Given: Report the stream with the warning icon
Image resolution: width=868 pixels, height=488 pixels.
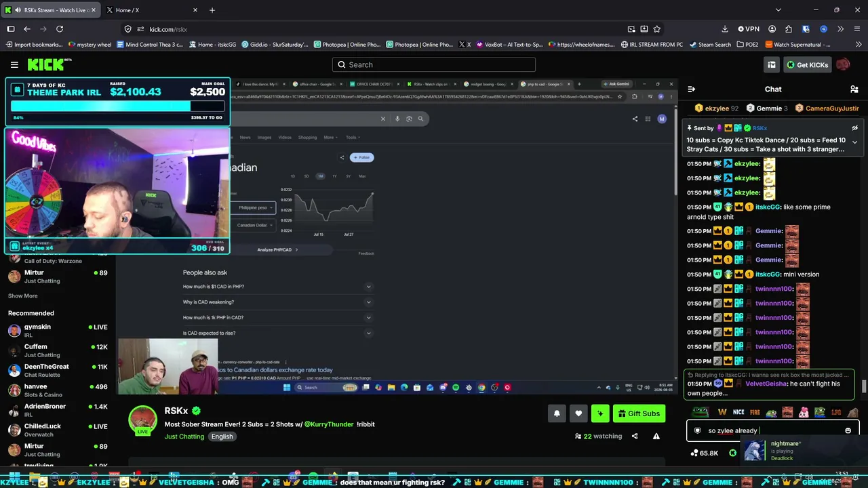Looking at the screenshot, I should pos(656,436).
